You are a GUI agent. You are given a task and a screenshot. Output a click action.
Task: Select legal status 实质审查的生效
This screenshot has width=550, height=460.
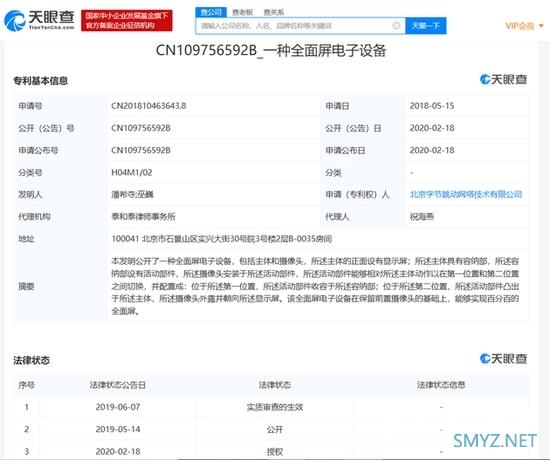tap(275, 407)
